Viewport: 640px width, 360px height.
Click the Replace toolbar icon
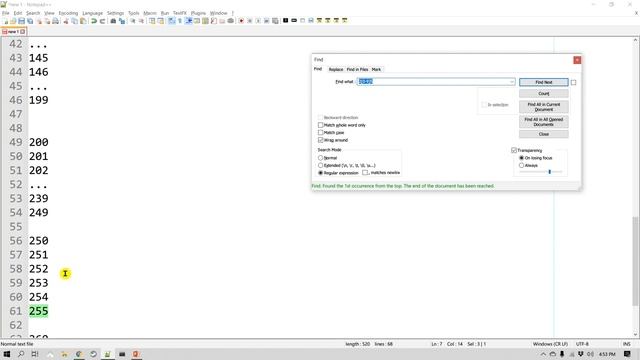pyautogui.click(x=122, y=21)
